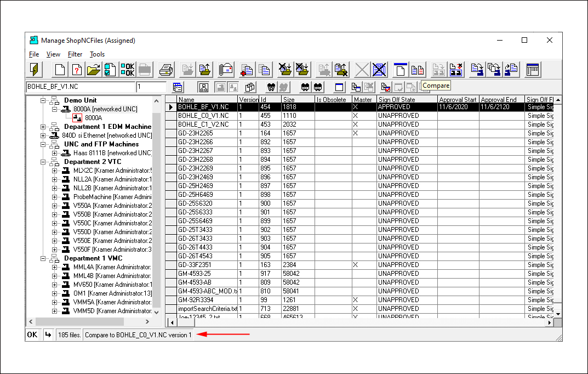Collapse the Department 1 VMC node
The width and height of the screenshot is (588, 374).
(x=43, y=258)
